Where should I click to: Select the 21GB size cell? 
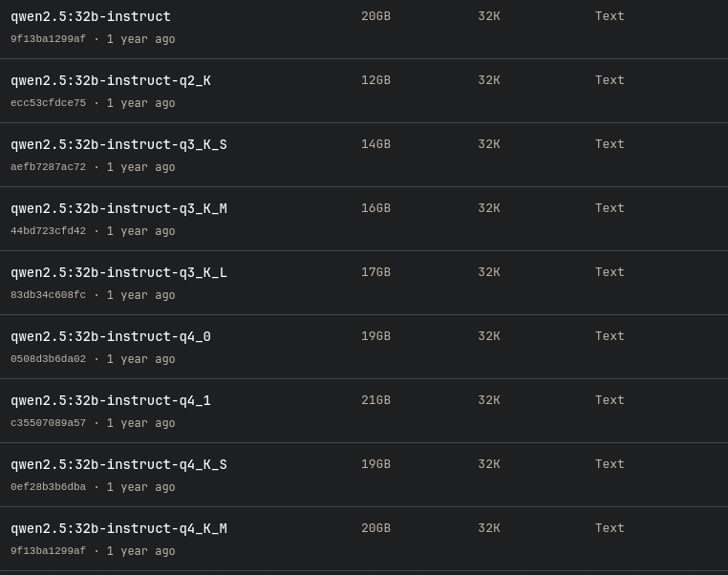click(x=375, y=401)
